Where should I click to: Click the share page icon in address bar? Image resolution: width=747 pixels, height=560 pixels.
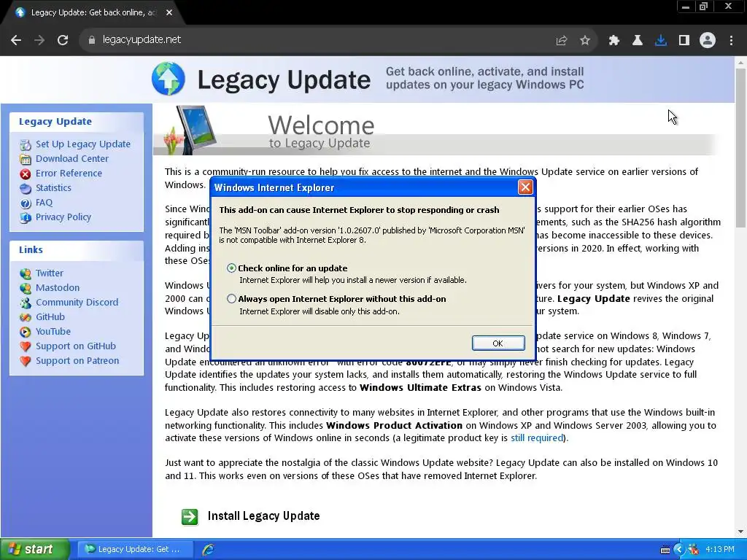[562, 41]
